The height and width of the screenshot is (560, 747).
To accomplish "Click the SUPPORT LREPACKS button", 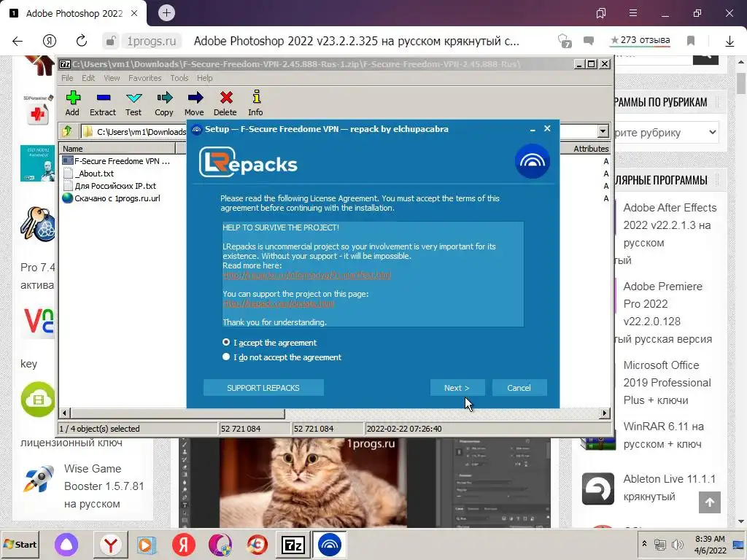I will point(263,388).
